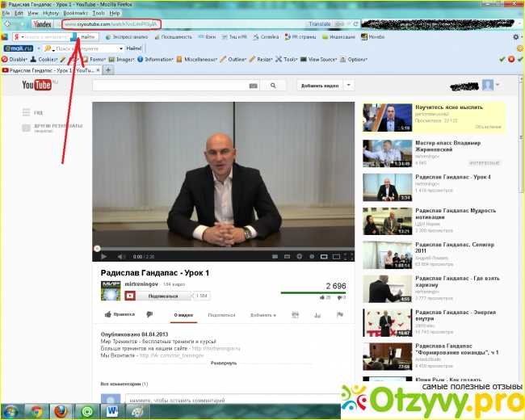Open the Bookmarks menu
Image resolution: width=525 pixels, height=420 pixels.
pos(75,13)
